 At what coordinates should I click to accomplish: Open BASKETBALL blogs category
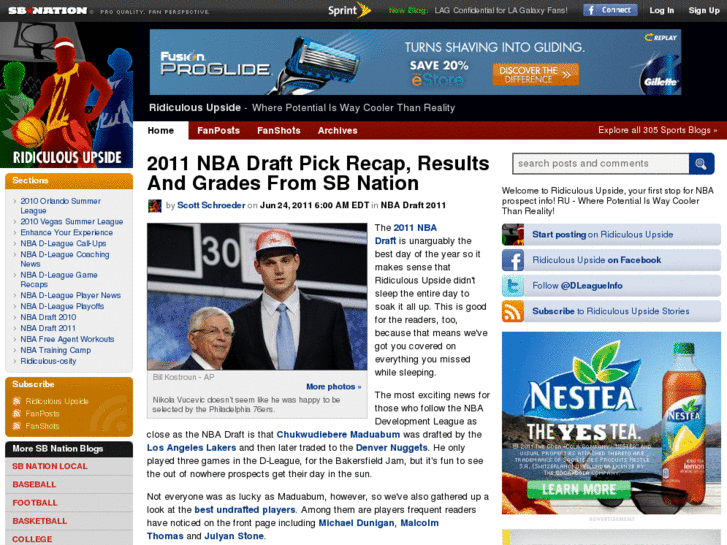tap(39, 521)
